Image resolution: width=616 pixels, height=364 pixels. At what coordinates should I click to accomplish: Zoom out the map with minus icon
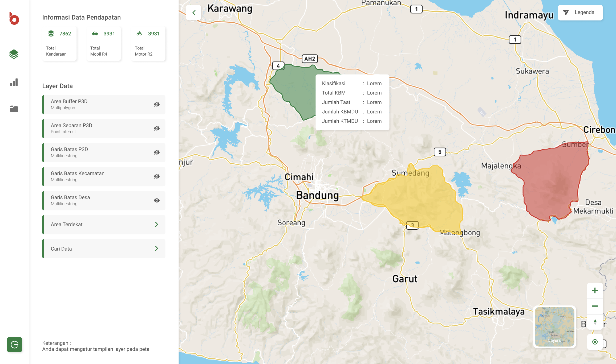595,306
